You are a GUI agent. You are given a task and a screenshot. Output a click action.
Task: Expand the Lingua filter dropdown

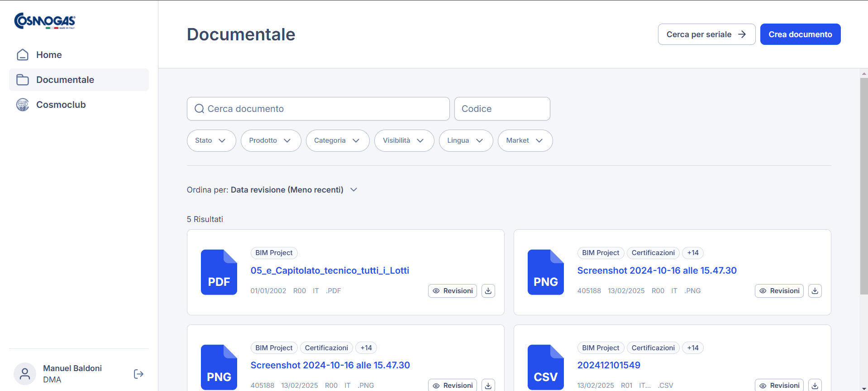(465, 140)
